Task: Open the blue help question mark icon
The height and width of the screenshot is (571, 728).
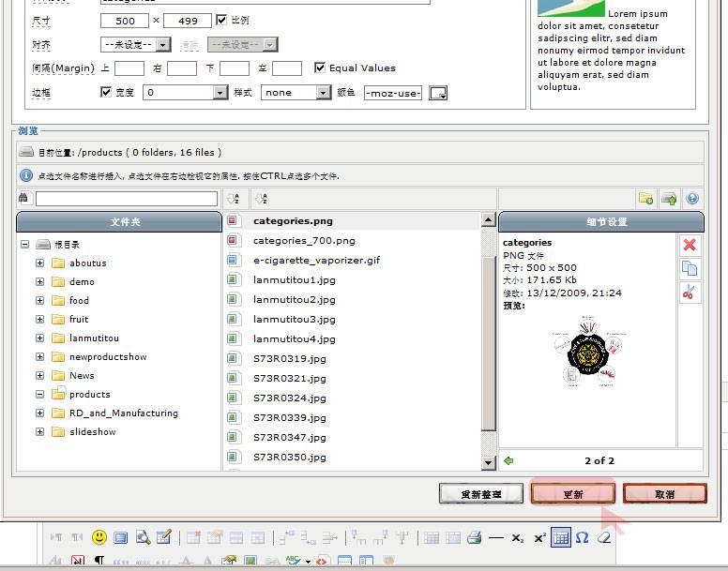Action: tap(692, 198)
